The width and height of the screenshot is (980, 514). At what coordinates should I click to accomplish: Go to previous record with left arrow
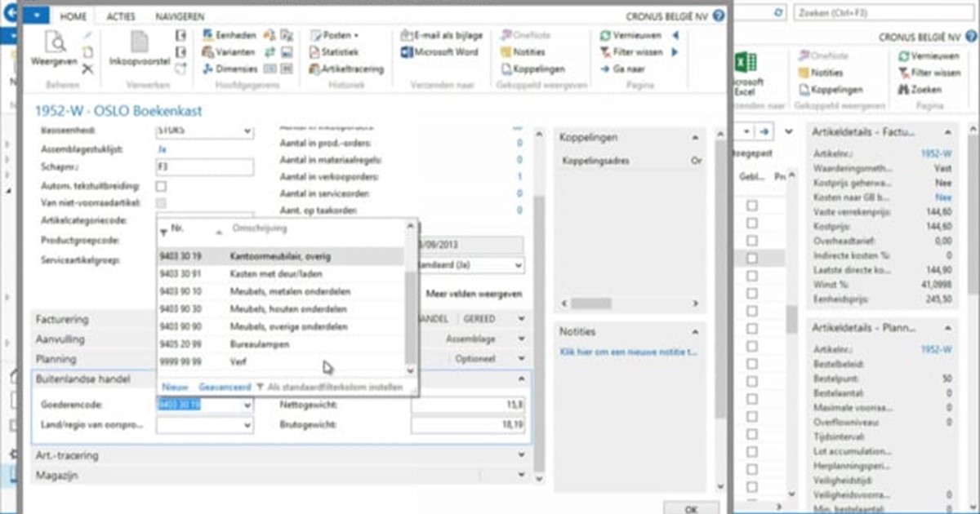tap(675, 35)
